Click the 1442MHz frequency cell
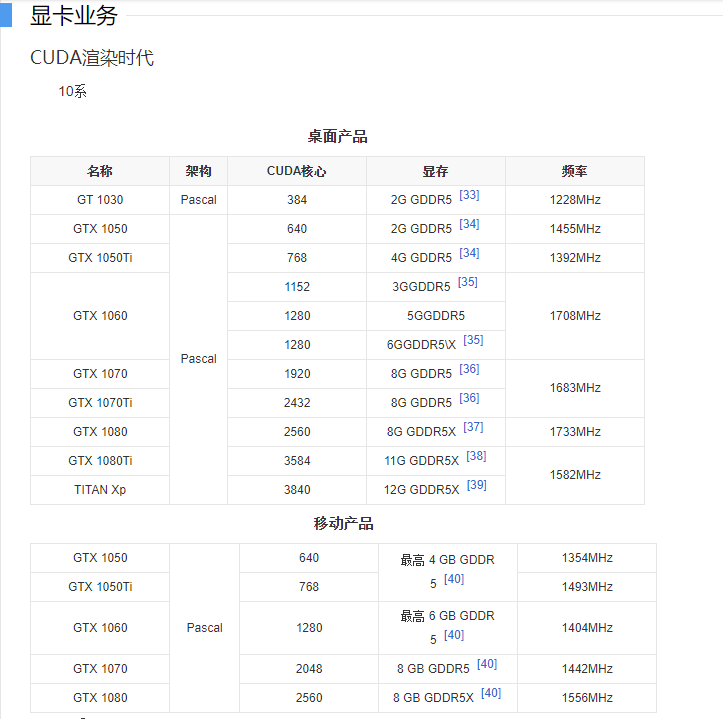Image resolution: width=723 pixels, height=719 pixels. 587,669
